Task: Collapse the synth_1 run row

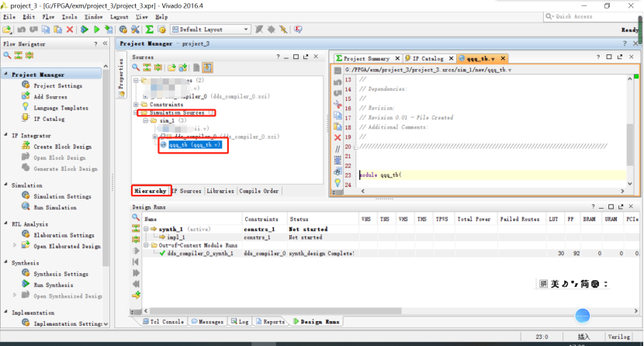Action: [x=146, y=229]
